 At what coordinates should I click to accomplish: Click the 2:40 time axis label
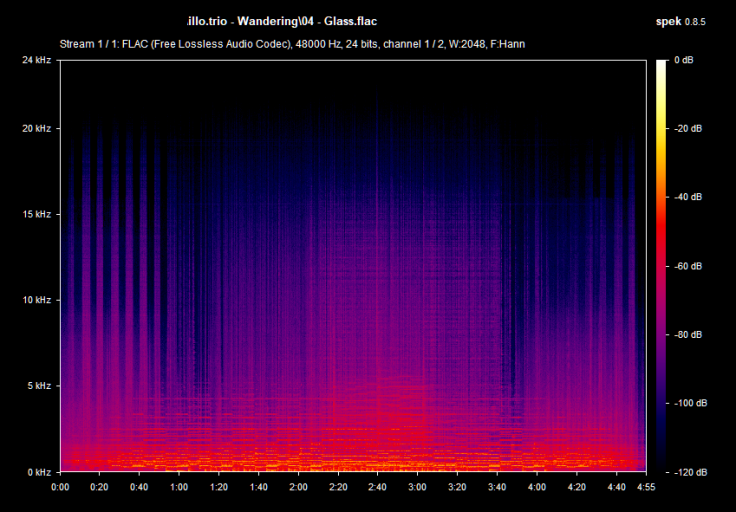[x=378, y=487]
